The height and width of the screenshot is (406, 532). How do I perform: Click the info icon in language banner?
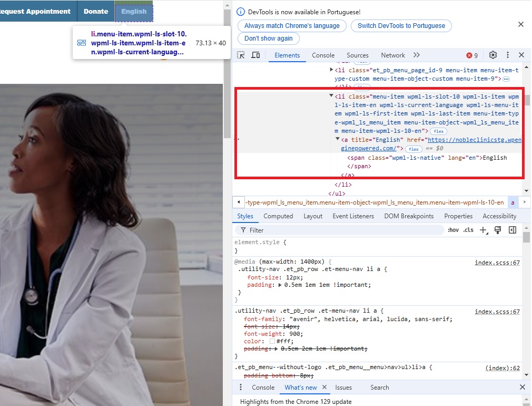(x=240, y=12)
